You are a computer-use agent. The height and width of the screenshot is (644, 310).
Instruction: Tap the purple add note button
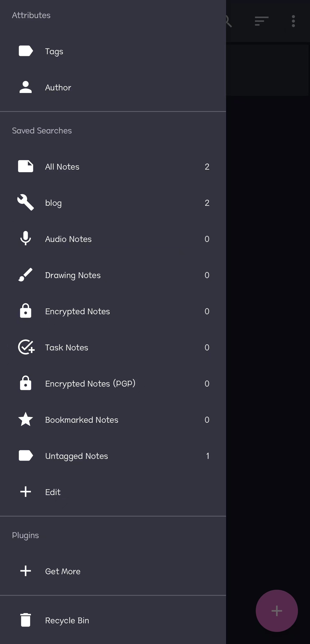tap(276, 611)
